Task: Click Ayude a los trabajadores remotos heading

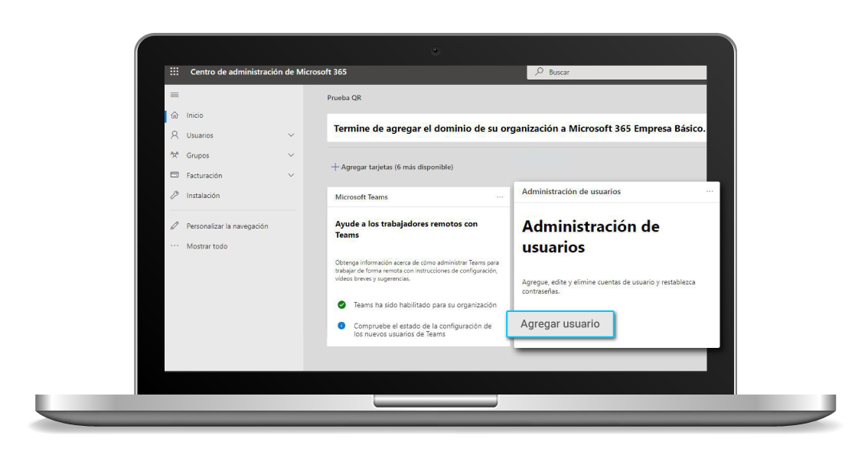Action: tap(406, 229)
